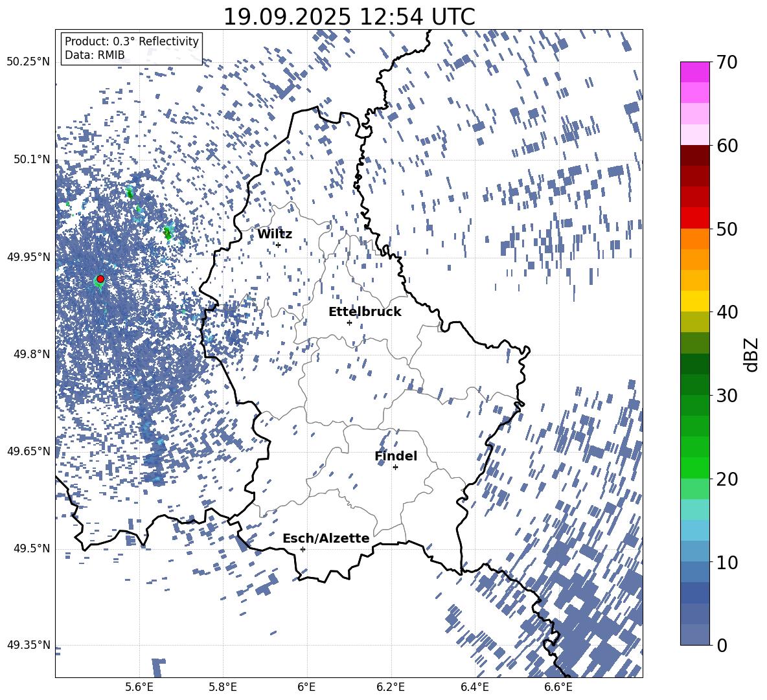Click the 49.95°N latitude label

(29, 256)
